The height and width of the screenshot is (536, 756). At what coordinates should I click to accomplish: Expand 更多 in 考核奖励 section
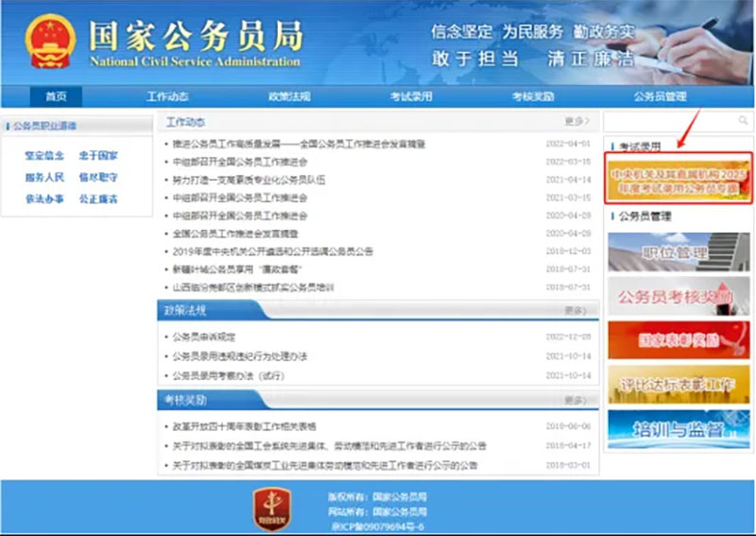pos(575,401)
